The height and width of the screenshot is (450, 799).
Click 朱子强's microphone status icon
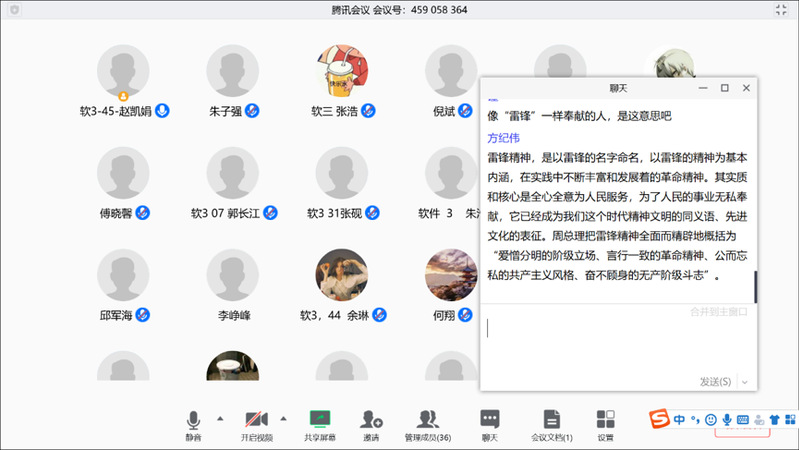pyautogui.click(x=253, y=110)
